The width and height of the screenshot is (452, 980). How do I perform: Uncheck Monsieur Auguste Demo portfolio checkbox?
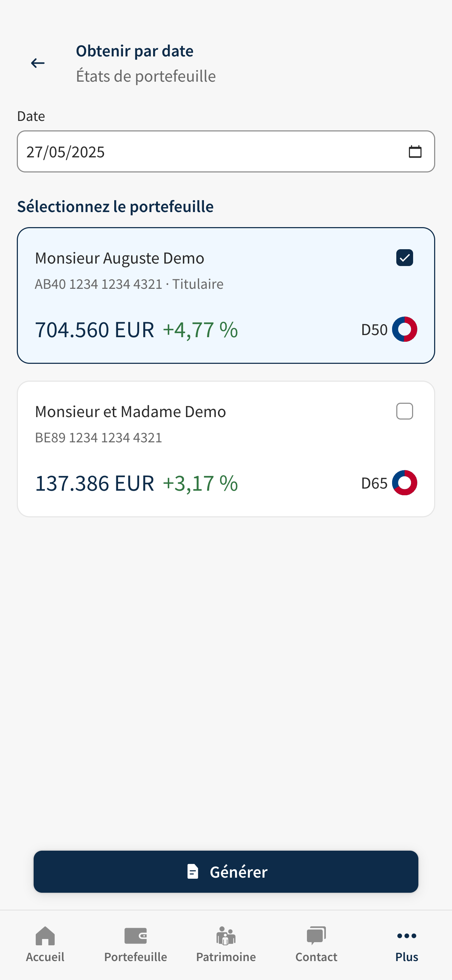click(x=404, y=258)
